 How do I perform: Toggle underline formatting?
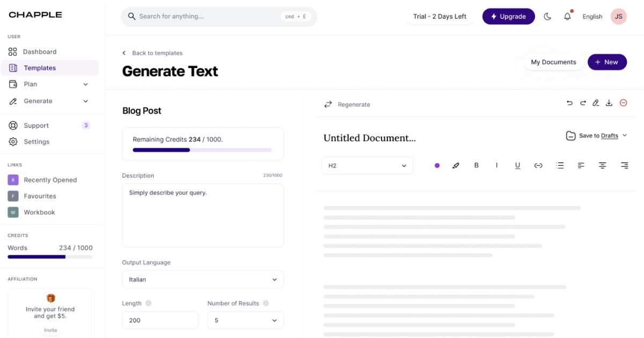coord(517,166)
